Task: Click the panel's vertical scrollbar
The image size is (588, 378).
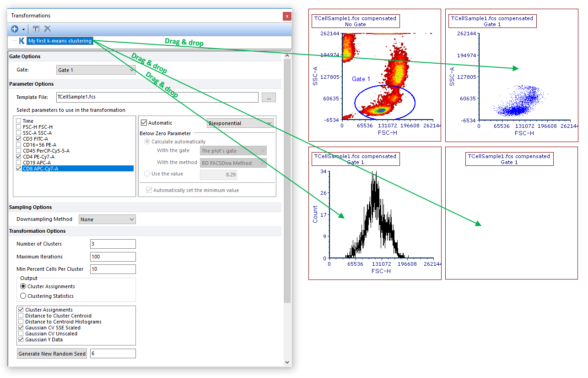Action: tap(287, 183)
